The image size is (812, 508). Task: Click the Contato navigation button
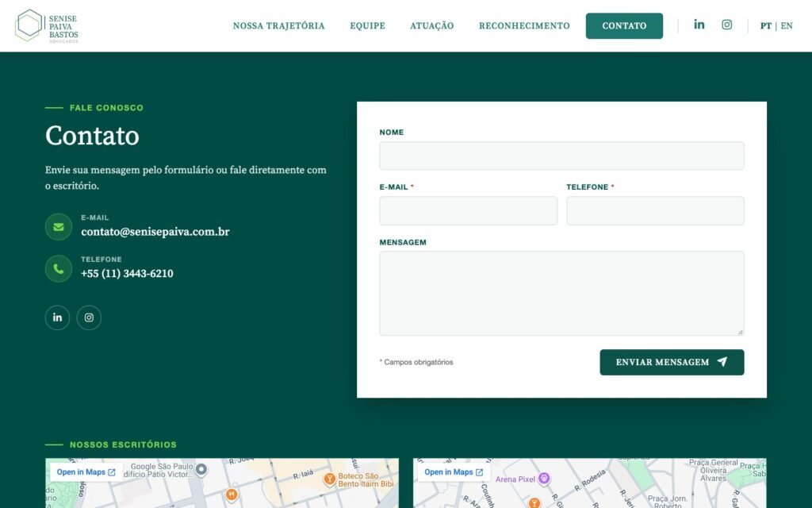pyautogui.click(x=624, y=26)
